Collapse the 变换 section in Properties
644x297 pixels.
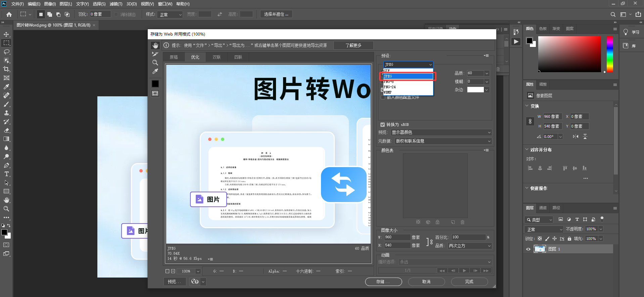coord(527,106)
